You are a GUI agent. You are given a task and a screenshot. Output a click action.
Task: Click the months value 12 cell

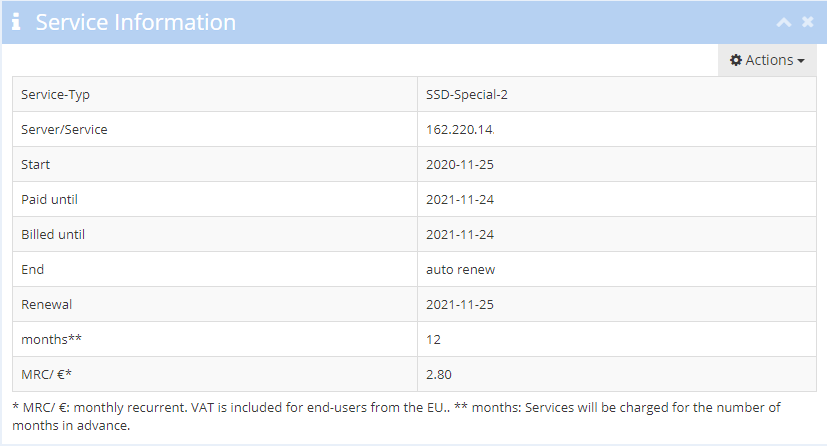pos(617,339)
